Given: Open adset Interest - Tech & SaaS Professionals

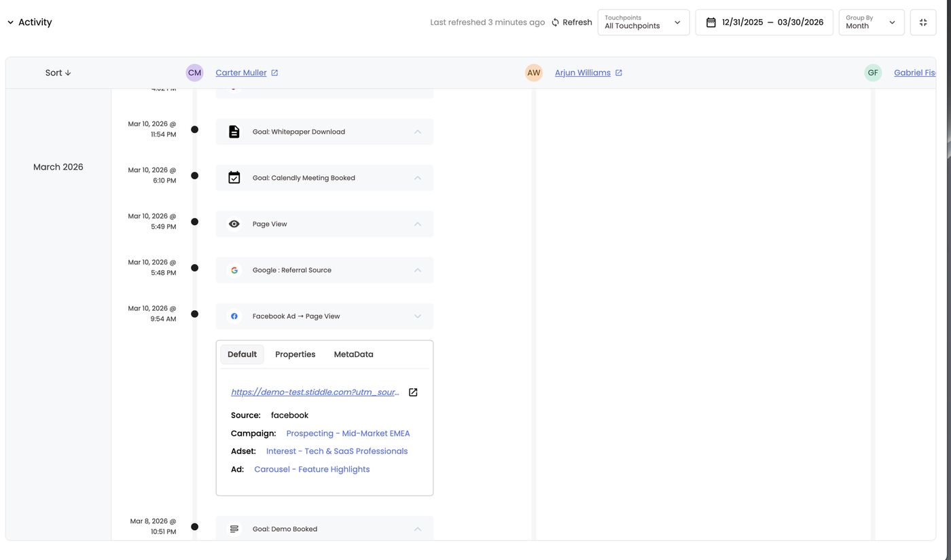Looking at the screenshot, I should pos(337,451).
